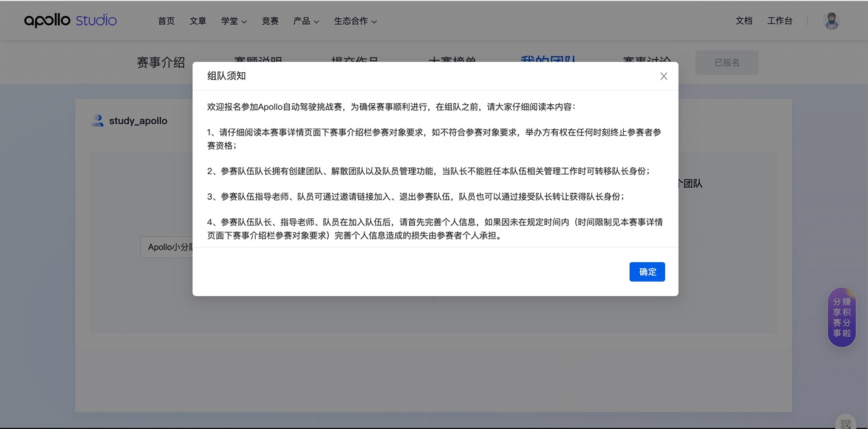Image resolution: width=868 pixels, height=429 pixels.
Task: Open the user avatar in the header
Action: pos(831,21)
